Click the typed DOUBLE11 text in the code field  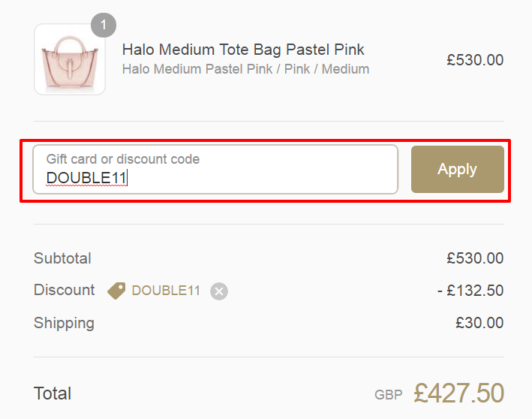coord(86,178)
